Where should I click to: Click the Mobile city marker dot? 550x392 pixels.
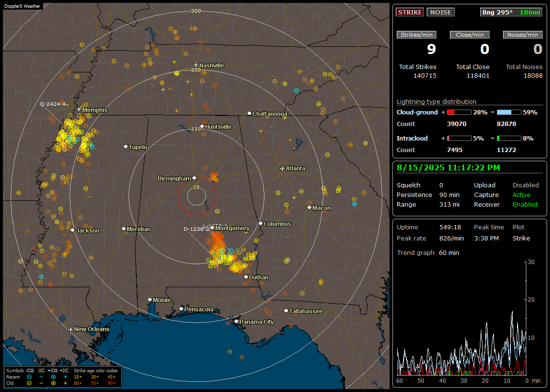point(150,300)
